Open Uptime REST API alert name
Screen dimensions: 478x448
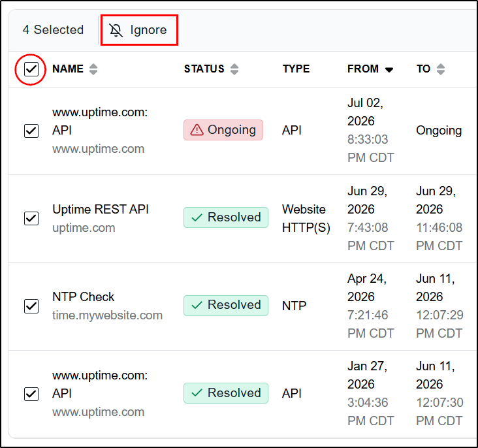click(101, 210)
